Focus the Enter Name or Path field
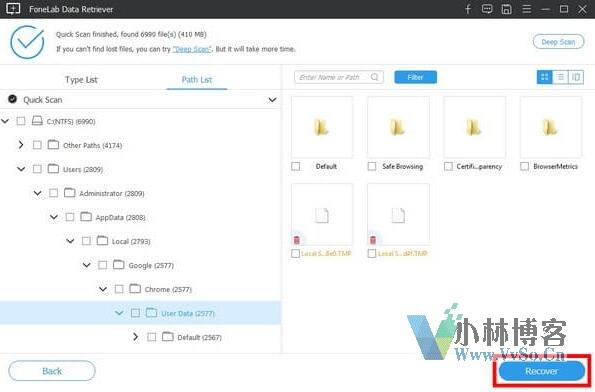Image resolution: width=595 pixels, height=392 pixels. coord(338,77)
